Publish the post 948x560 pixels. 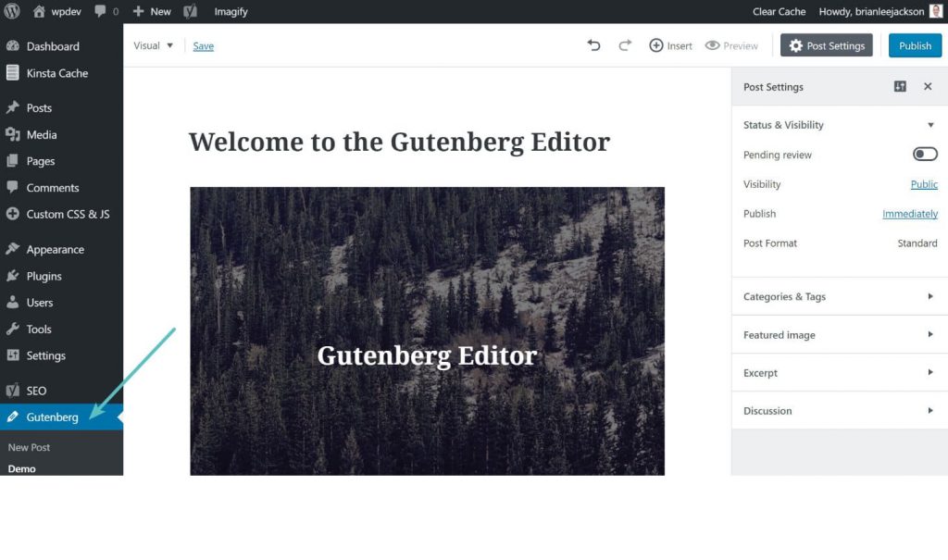915,45
